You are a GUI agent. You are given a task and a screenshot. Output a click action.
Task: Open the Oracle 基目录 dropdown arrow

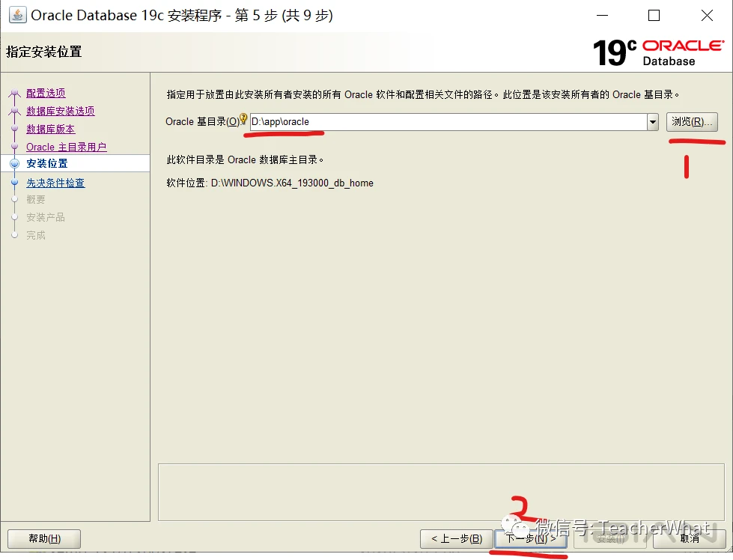[653, 123]
